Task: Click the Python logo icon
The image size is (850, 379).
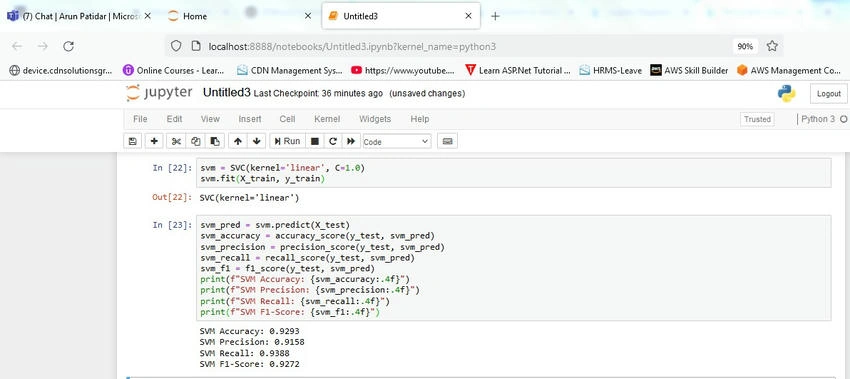Action: click(786, 93)
